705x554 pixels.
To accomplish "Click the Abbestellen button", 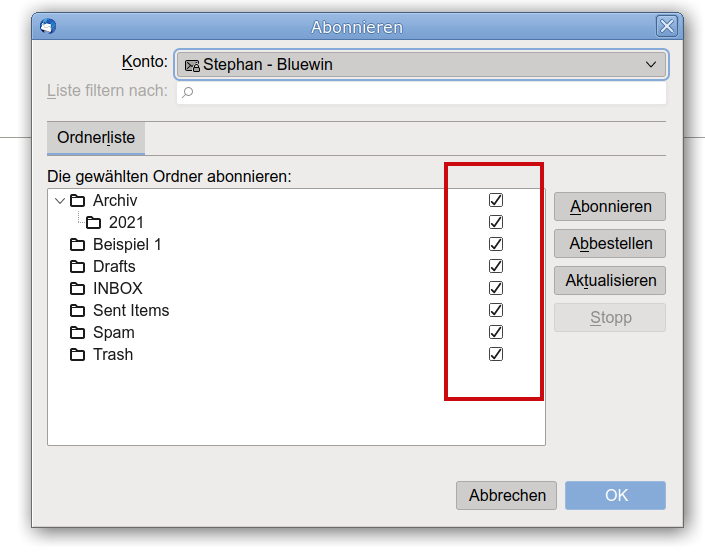I will [610, 243].
